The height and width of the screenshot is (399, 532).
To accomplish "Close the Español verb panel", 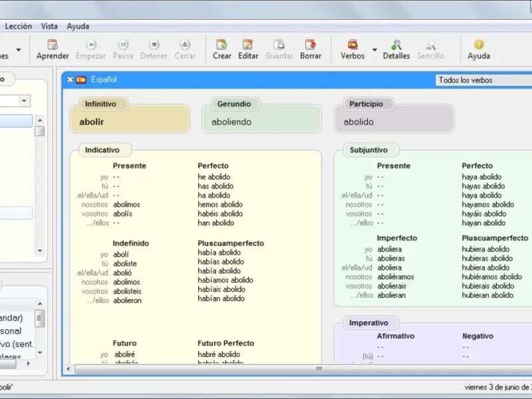I will pyautogui.click(x=70, y=80).
